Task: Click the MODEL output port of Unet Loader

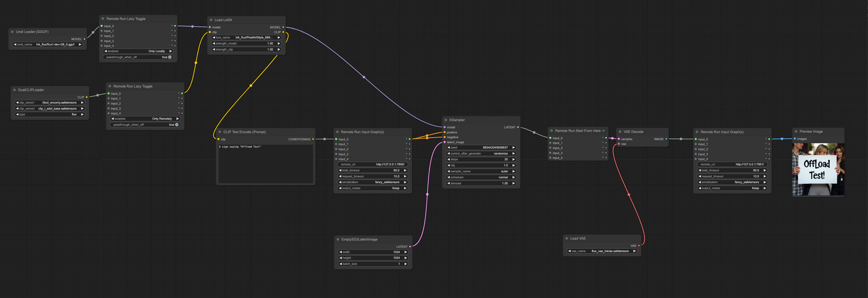Action: 84,39
